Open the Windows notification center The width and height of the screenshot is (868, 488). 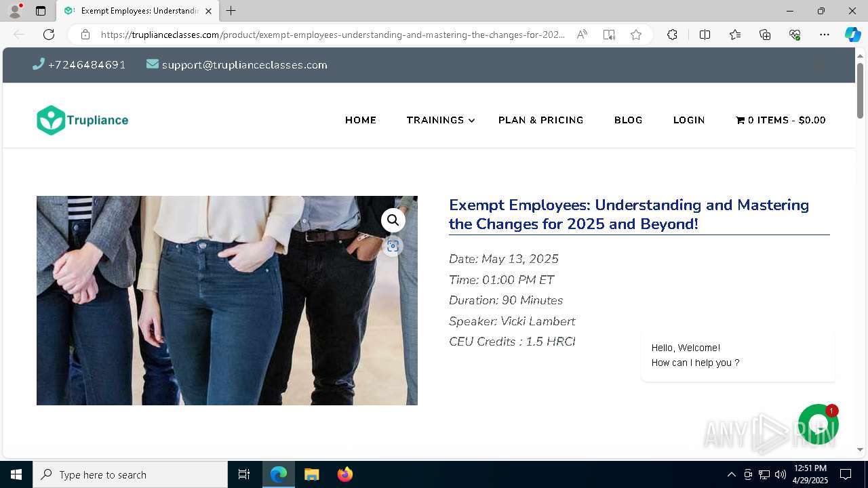click(x=846, y=474)
